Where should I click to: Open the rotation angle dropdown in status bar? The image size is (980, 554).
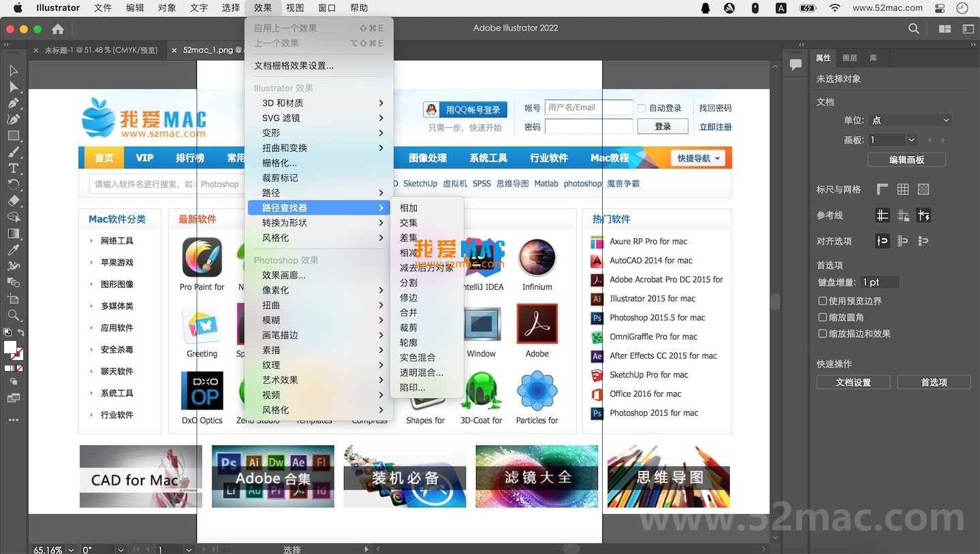[x=121, y=549]
